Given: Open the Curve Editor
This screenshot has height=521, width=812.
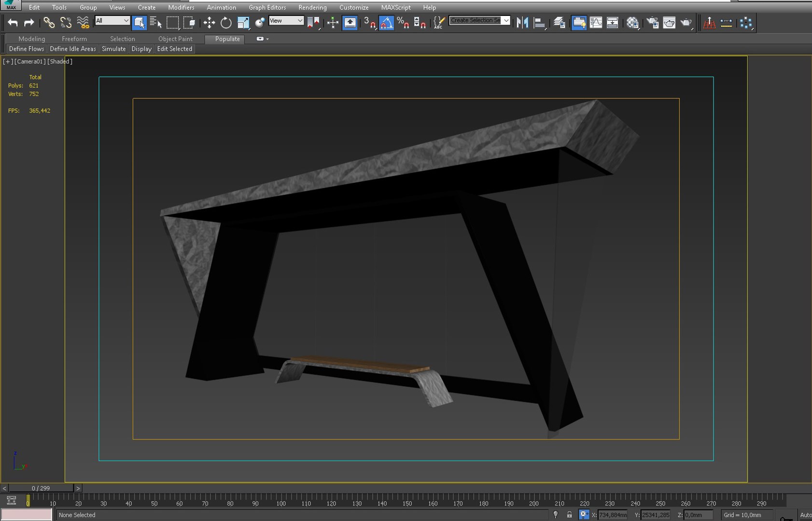Looking at the screenshot, I should point(596,23).
